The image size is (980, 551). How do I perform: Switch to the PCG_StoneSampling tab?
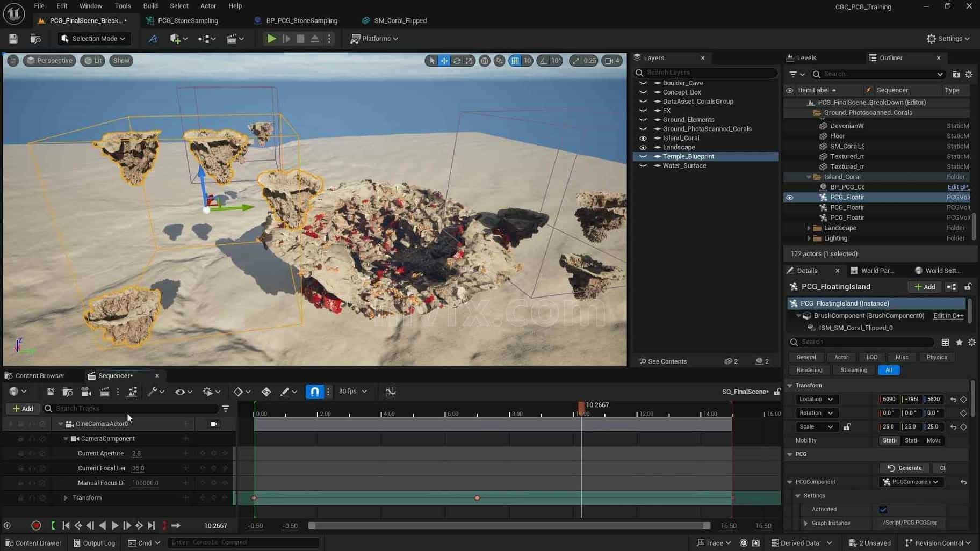pyautogui.click(x=188, y=20)
